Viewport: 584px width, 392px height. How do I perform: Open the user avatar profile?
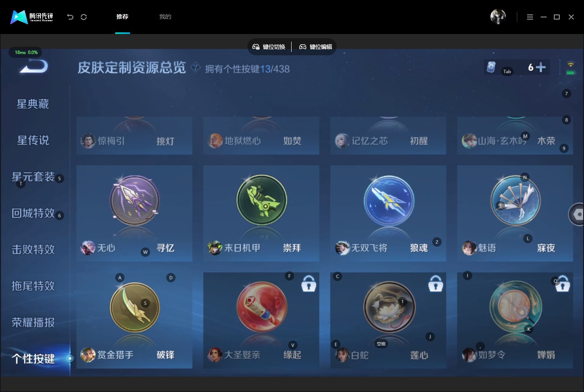coord(498,17)
